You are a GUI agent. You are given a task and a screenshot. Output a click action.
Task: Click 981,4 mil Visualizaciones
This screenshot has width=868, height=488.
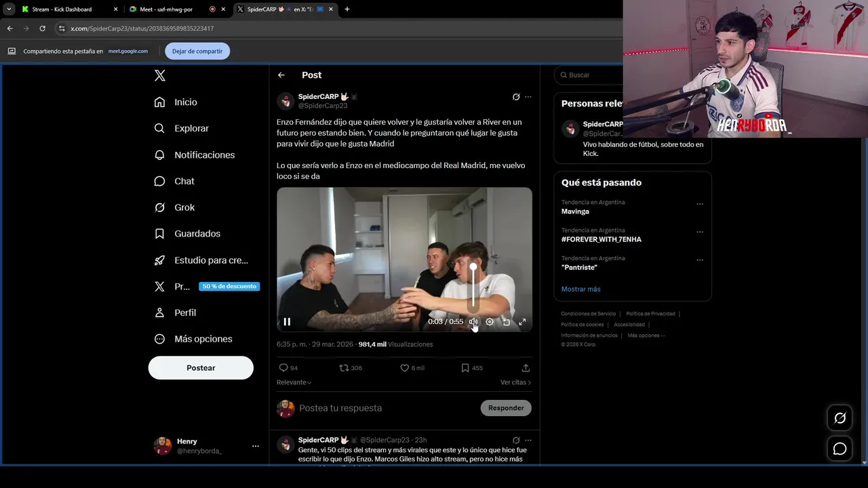(395, 344)
